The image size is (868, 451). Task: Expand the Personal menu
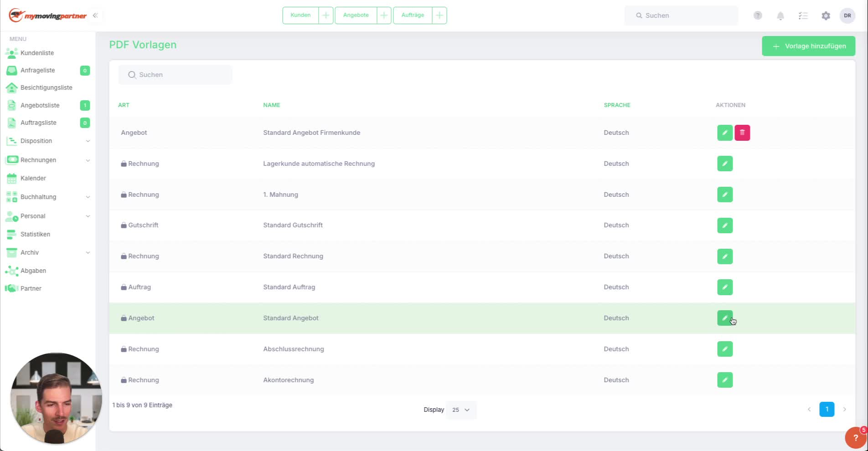coord(48,216)
